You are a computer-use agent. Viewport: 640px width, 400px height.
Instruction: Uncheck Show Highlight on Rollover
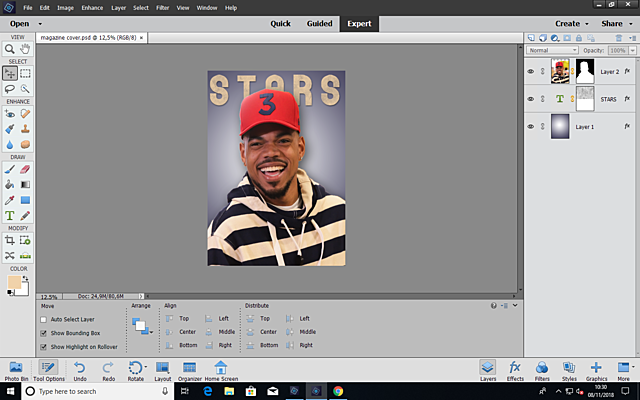point(44,347)
